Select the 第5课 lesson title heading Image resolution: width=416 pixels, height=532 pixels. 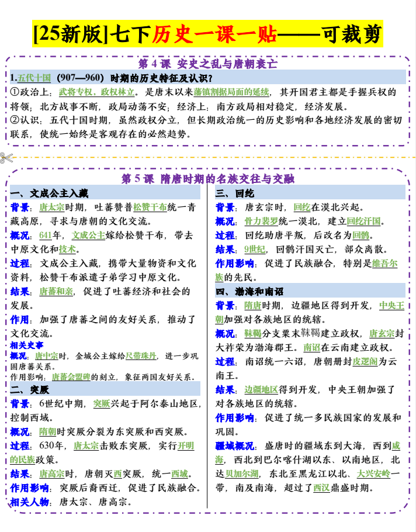point(207,179)
